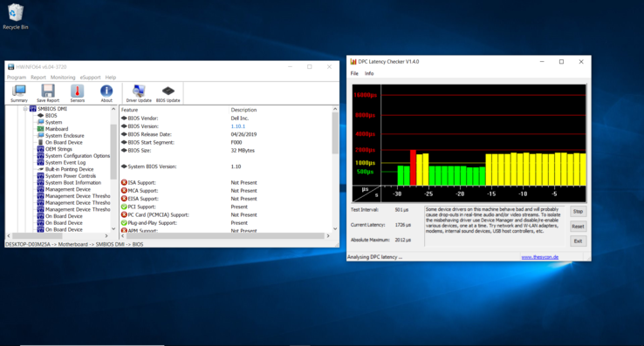Image resolution: width=644 pixels, height=346 pixels.
Task: Select PC Card (PCMCIA) Support row
Action: pos(225,215)
